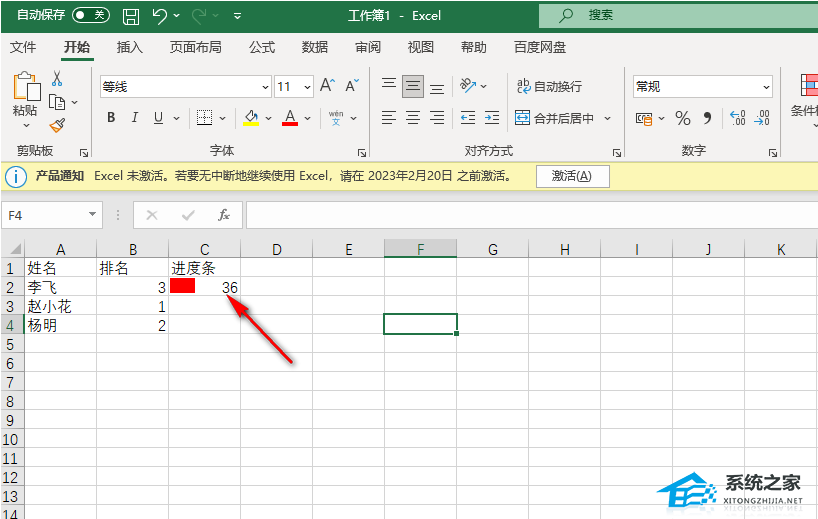Viewport: 818px width, 519px height.
Task: Click the Insert Function fx icon
Action: coord(224,215)
